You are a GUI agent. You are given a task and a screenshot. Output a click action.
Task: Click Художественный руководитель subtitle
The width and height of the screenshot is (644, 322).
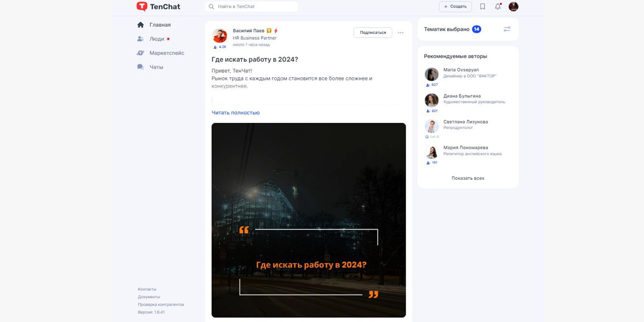coord(474,102)
